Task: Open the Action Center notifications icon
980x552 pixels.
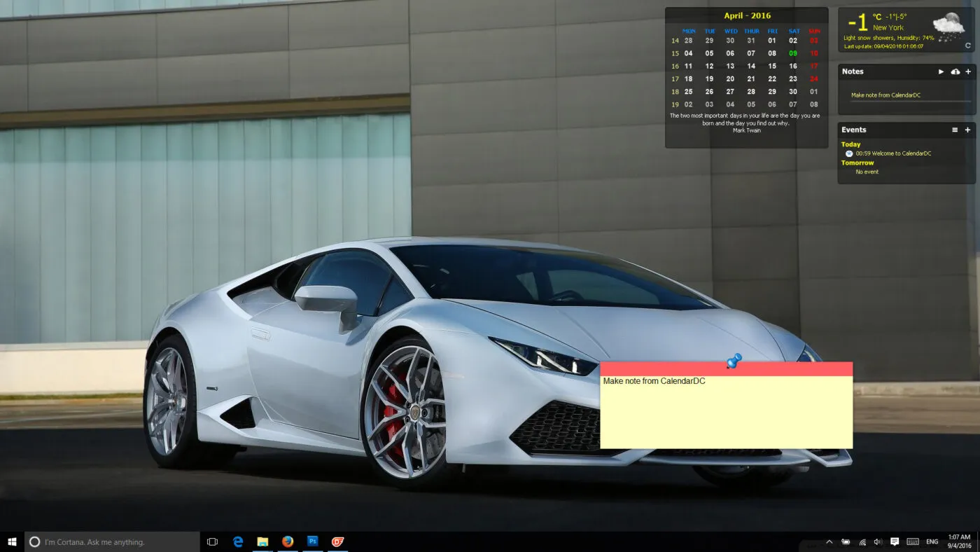Action: click(895, 541)
